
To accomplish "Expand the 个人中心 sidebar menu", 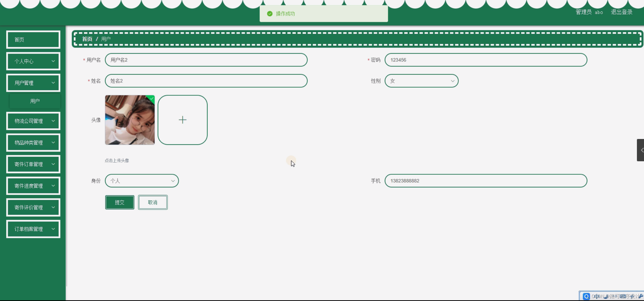I will tap(33, 61).
